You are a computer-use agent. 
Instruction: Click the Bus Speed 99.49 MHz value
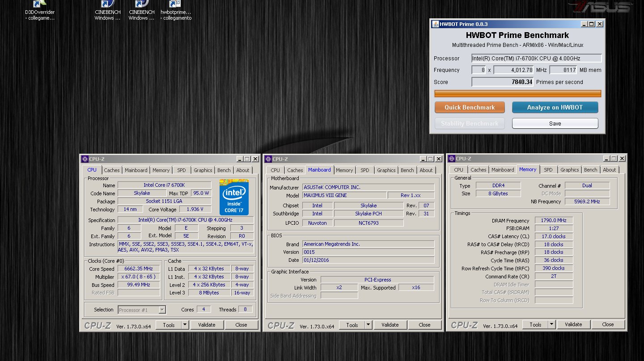click(x=139, y=285)
